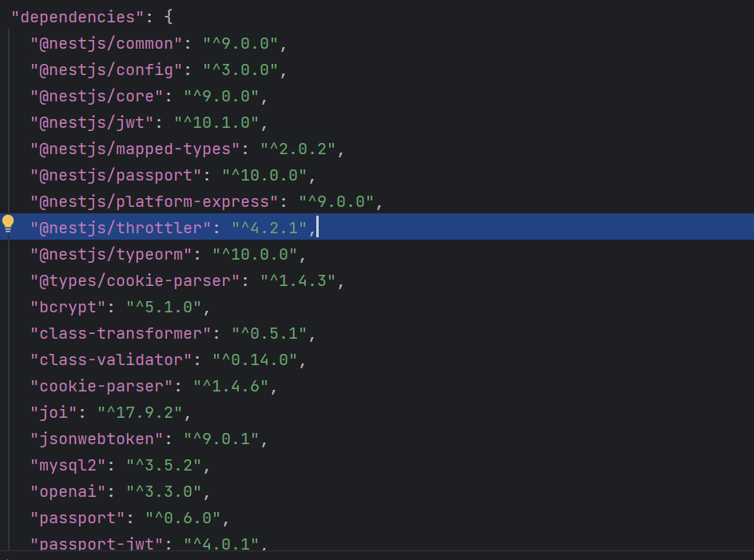Click the yellow lightbulb quick-fix icon
The height and width of the screenshot is (560, 754).
[x=8, y=224]
